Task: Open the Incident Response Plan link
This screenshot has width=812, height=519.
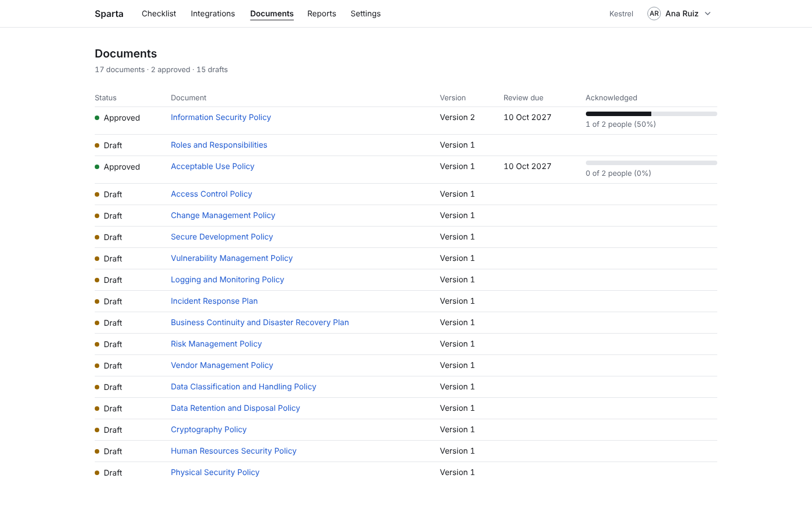Action: [214, 301]
